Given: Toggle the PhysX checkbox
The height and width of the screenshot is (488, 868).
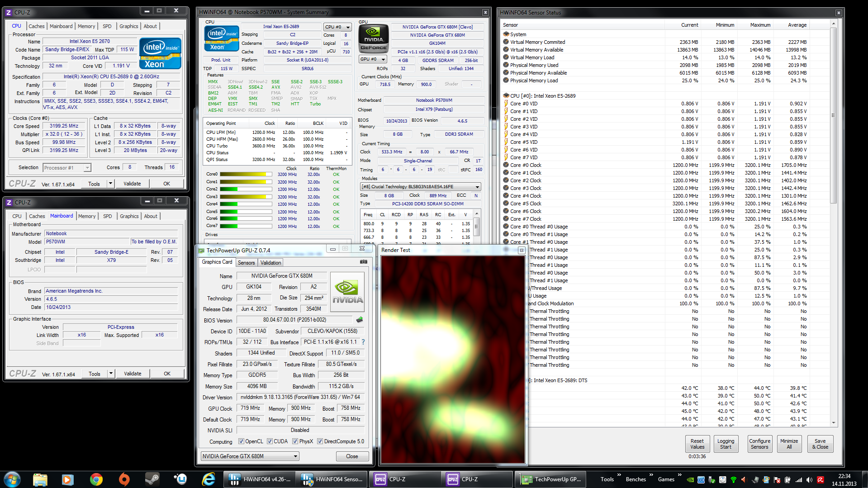Looking at the screenshot, I should [295, 441].
